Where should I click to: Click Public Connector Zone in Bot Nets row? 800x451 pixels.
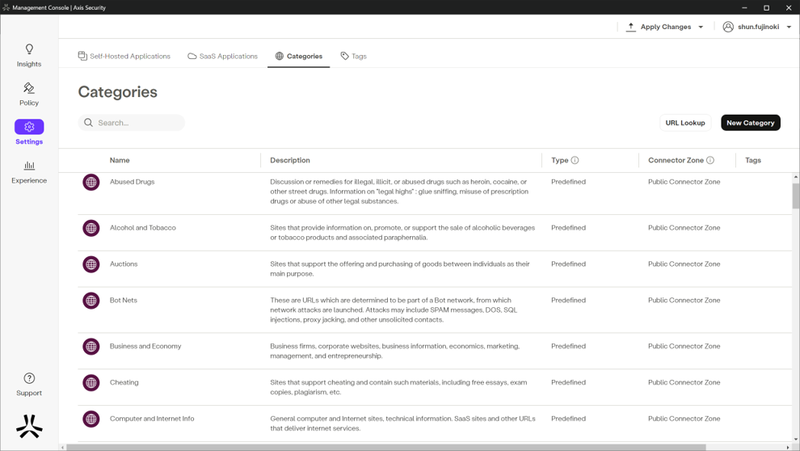[x=684, y=300]
